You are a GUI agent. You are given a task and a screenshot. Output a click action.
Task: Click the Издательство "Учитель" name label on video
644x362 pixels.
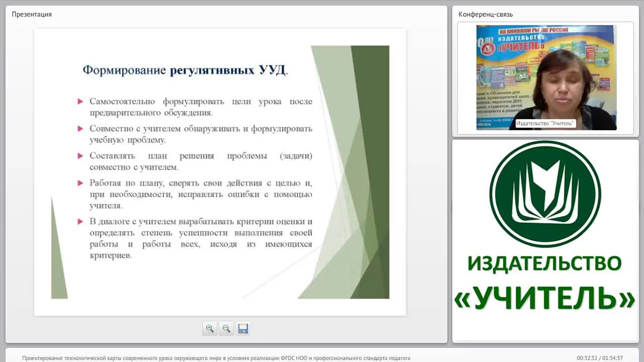coord(546,123)
